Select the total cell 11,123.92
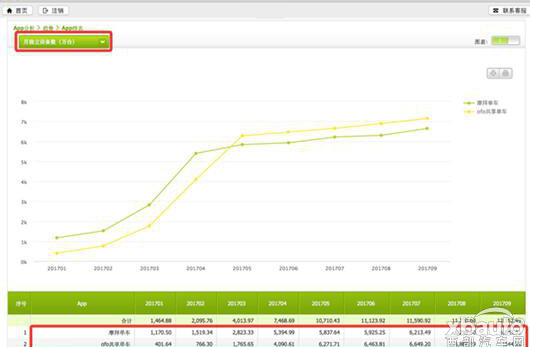 pyautogui.click(x=373, y=320)
